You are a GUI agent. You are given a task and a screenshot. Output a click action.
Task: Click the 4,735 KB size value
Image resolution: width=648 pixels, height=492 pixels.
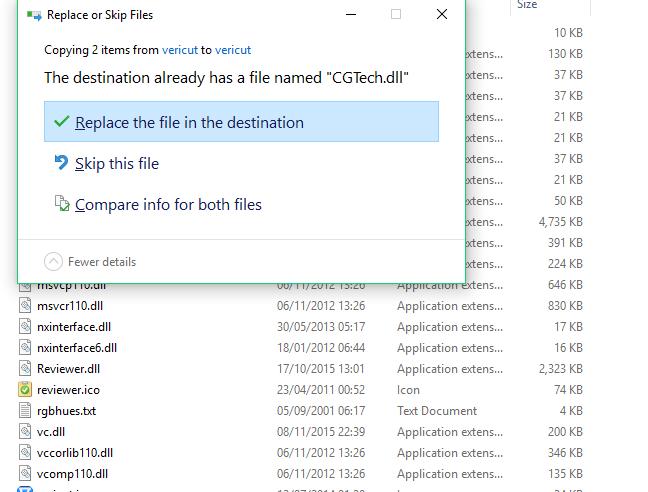pos(561,222)
